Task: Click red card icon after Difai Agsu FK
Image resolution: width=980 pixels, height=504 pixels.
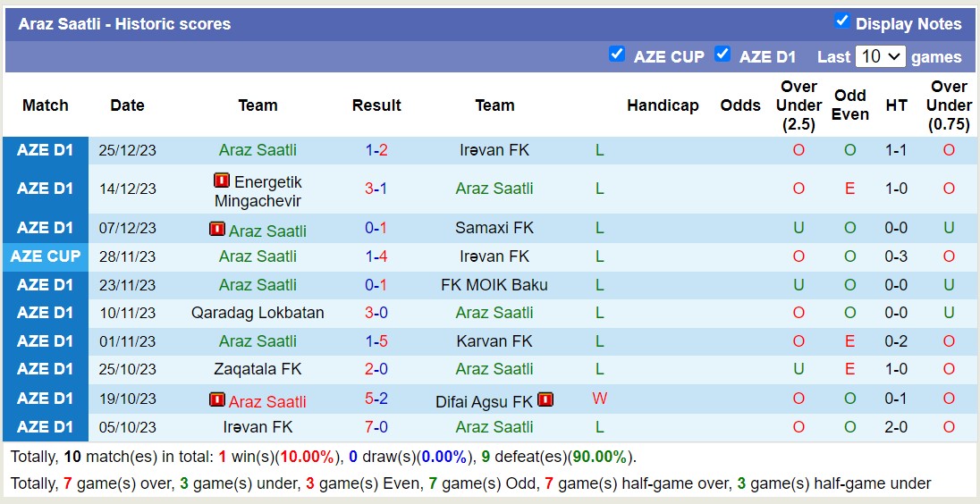Action: pos(545,399)
